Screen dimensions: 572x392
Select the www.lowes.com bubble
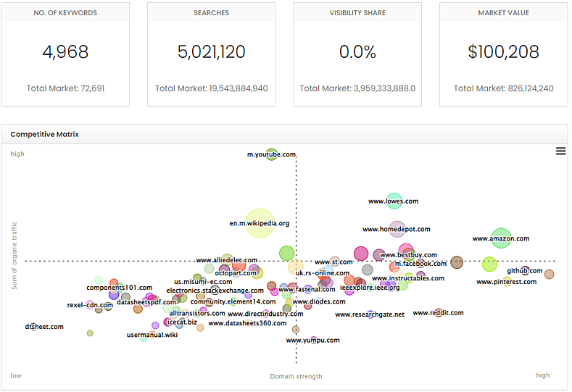point(394,201)
